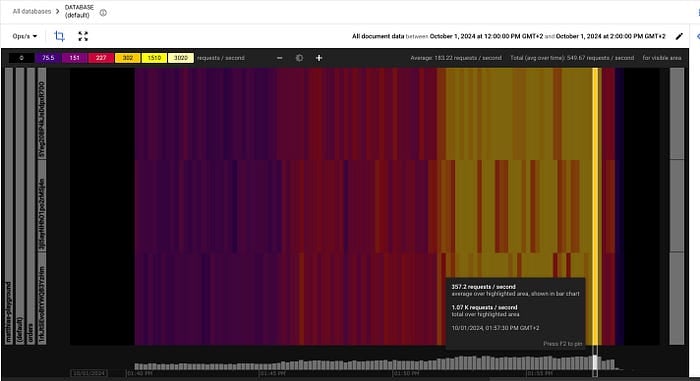
Task: Click the DATABASE (default) breadcrumb label
Action: pos(79,11)
